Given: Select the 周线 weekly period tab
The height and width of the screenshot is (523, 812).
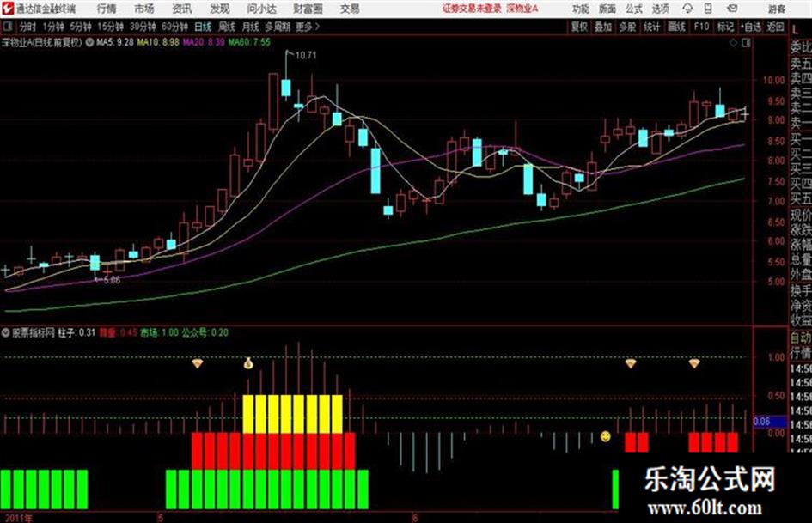Looking at the screenshot, I should [x=227, y=27].
